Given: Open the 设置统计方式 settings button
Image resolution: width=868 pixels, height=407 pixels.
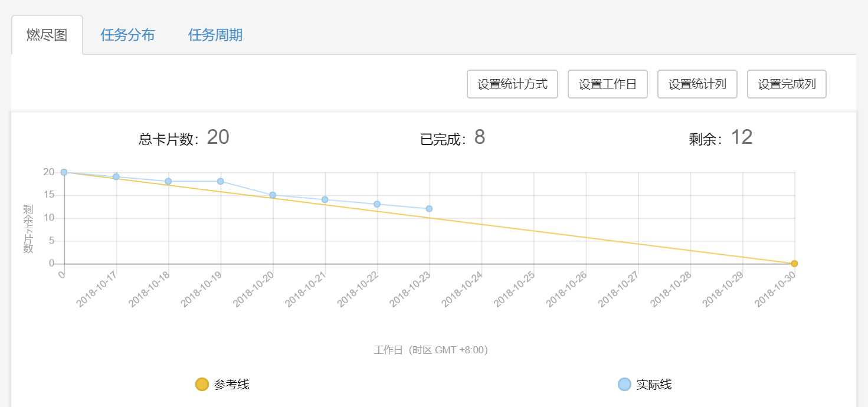Looking at the screenshot, I should click(x=512, y=84).
